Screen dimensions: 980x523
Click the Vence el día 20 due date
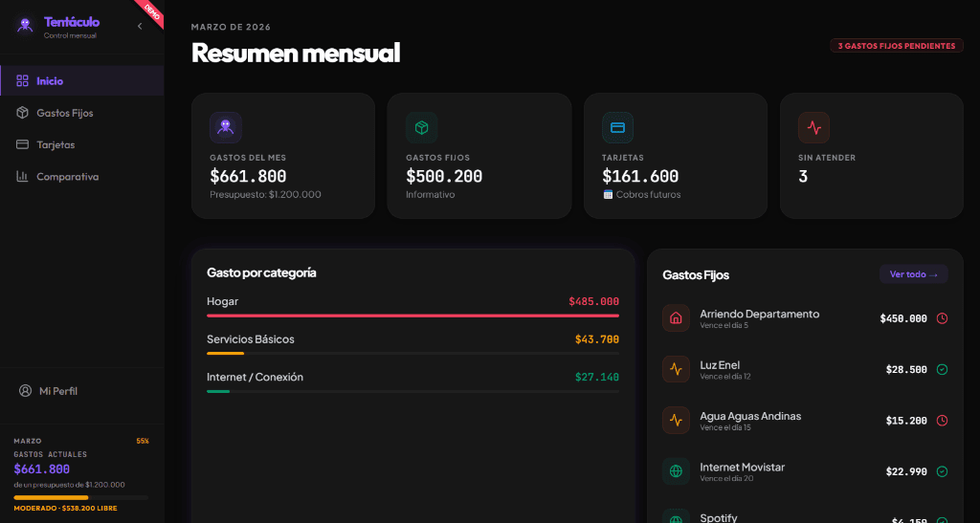727,479
